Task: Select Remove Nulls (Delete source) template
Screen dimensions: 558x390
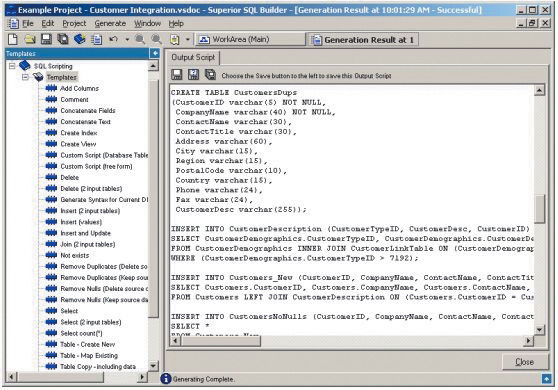Action: pyautogui.click(x=104, y=289)
